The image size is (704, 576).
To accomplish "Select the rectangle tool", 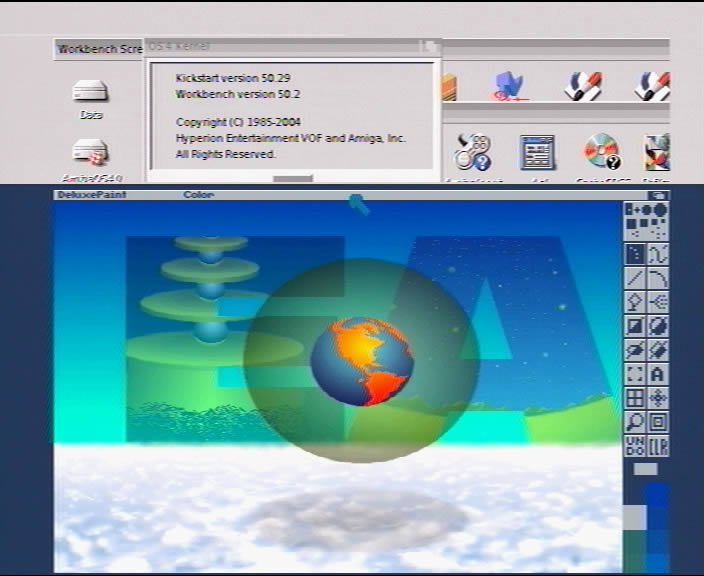I will point(635,326).
